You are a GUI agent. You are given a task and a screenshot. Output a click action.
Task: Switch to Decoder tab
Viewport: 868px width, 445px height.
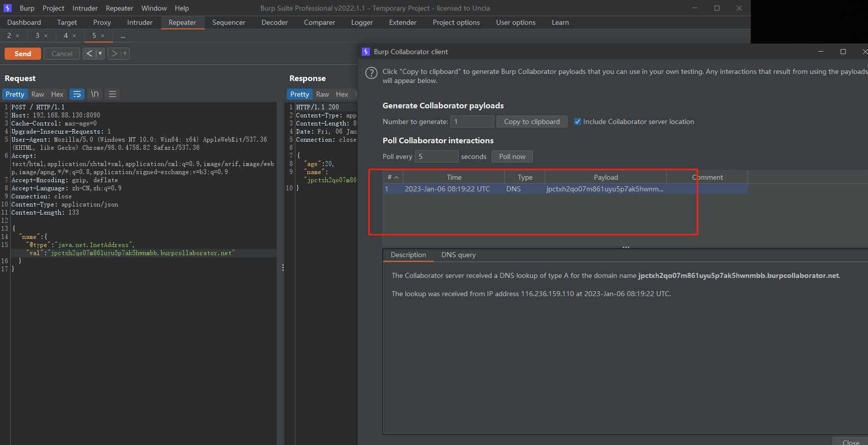pos(275,22)
